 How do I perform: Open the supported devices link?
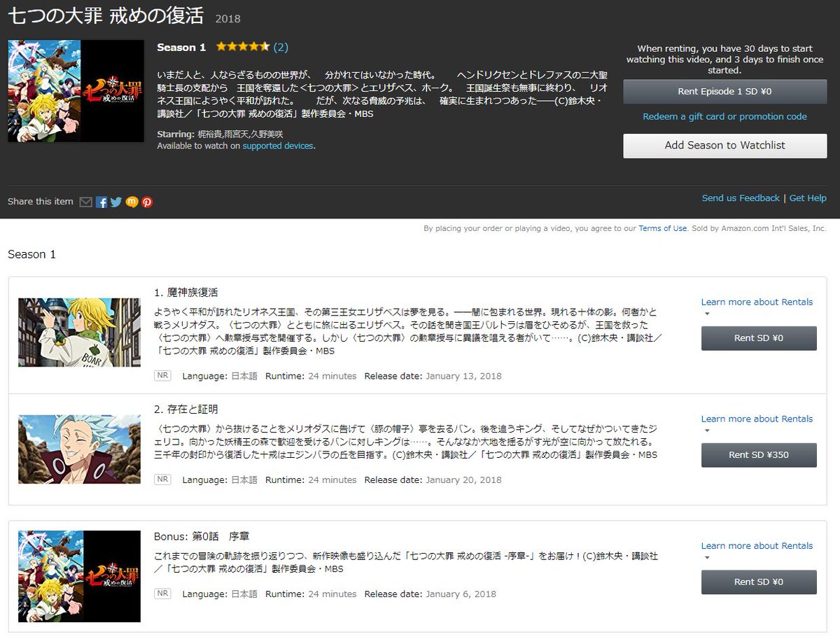(x=278, y=146)
